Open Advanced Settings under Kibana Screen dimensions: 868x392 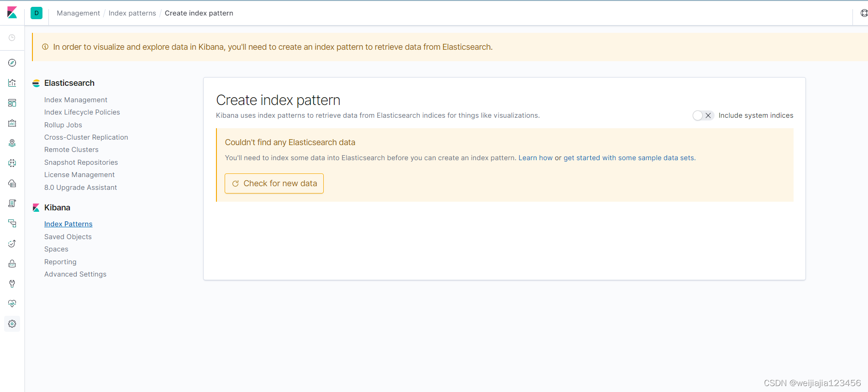point(75,274)
